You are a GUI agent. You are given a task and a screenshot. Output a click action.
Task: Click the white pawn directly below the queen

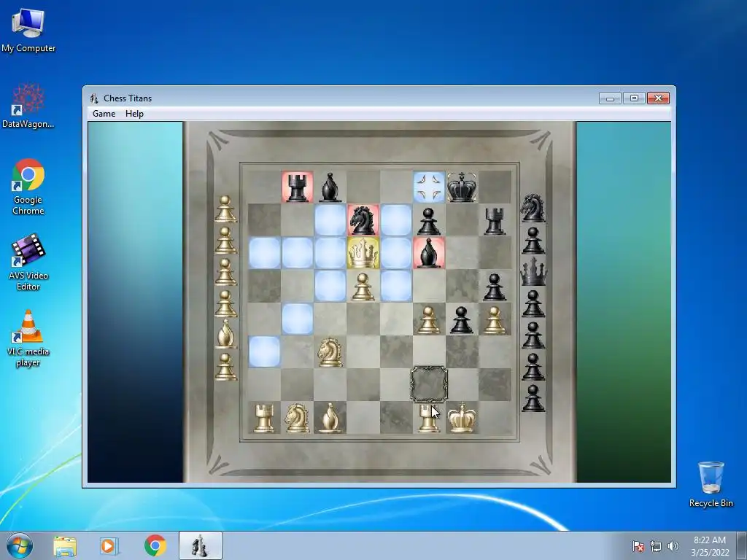coord(363,287)
